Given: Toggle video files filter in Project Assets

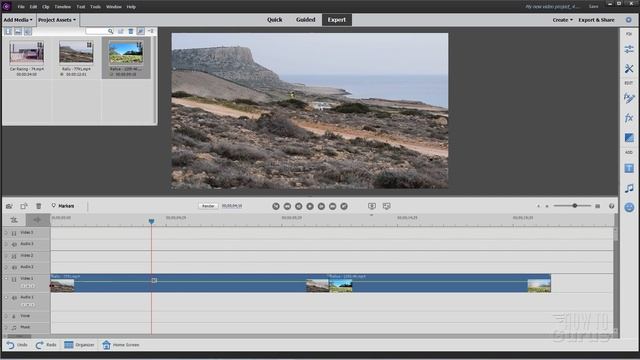Looking at the screenshot, I should pyautogui.click(x=8, y=31).
